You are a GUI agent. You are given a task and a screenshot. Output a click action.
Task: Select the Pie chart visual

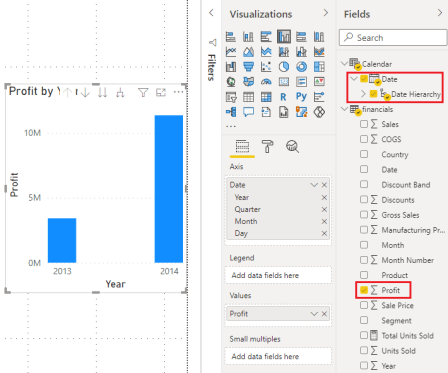284,67
